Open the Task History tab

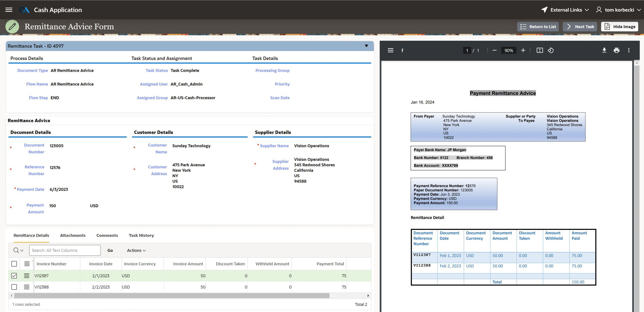141,235
